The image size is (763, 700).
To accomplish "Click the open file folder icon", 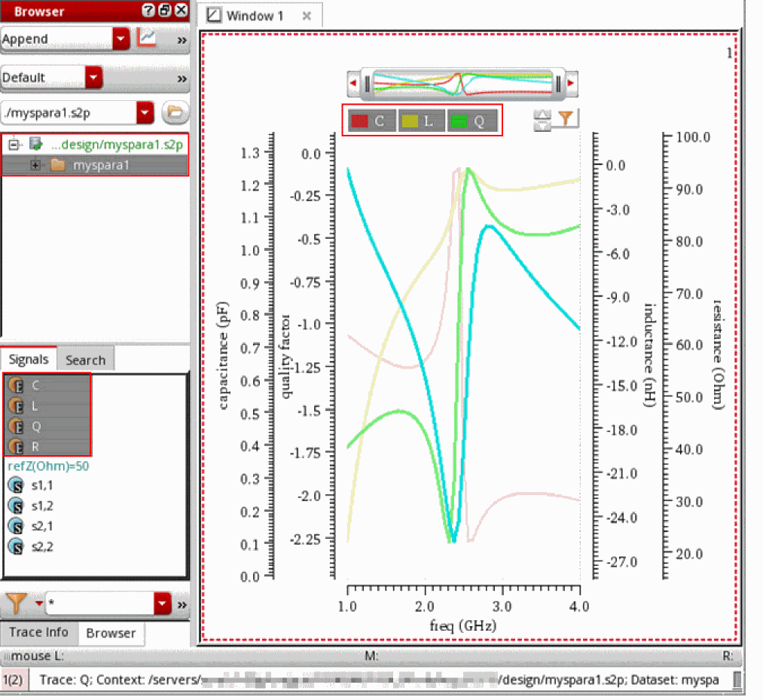I will [175, 112].
